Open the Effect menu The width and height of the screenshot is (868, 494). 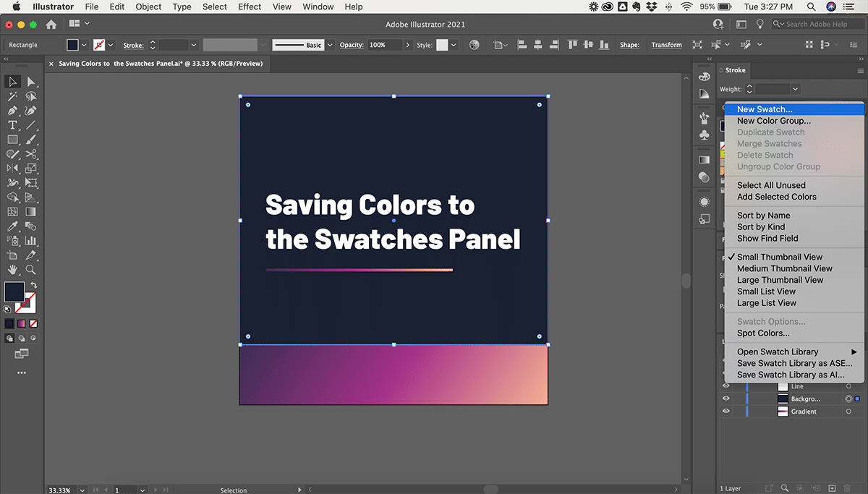point(250,7)
